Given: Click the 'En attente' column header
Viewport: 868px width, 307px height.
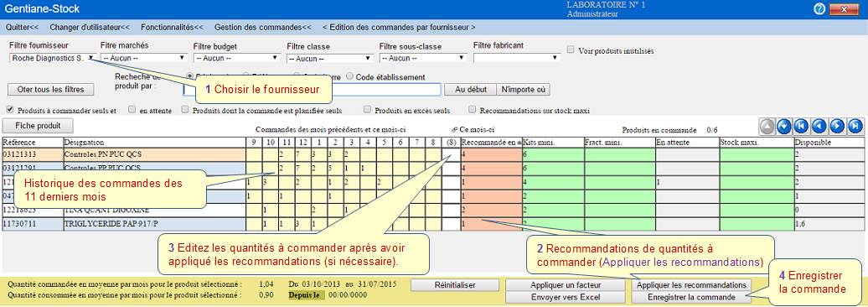Looking at the screenshot, I should pyautogui.click(x=687, y=143).
